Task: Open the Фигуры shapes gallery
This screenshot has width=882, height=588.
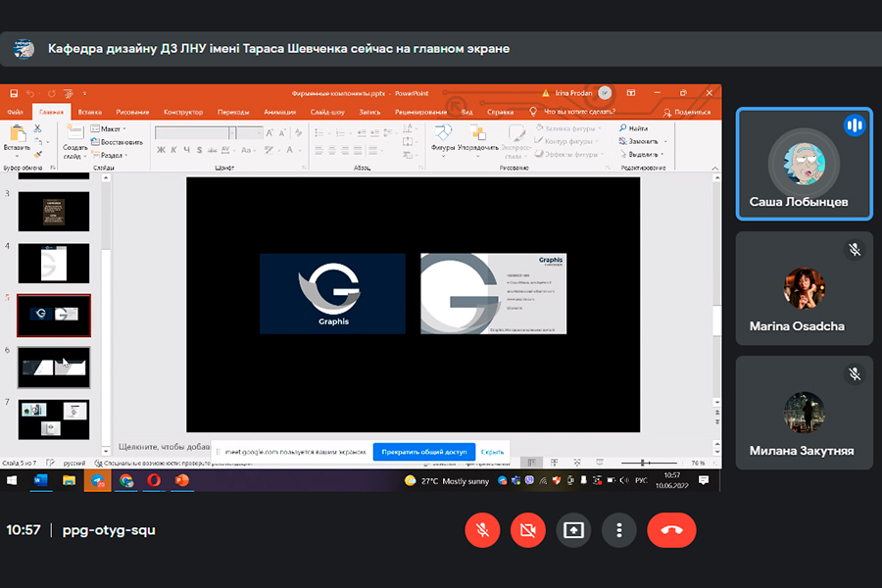Action: coord(443,135)
